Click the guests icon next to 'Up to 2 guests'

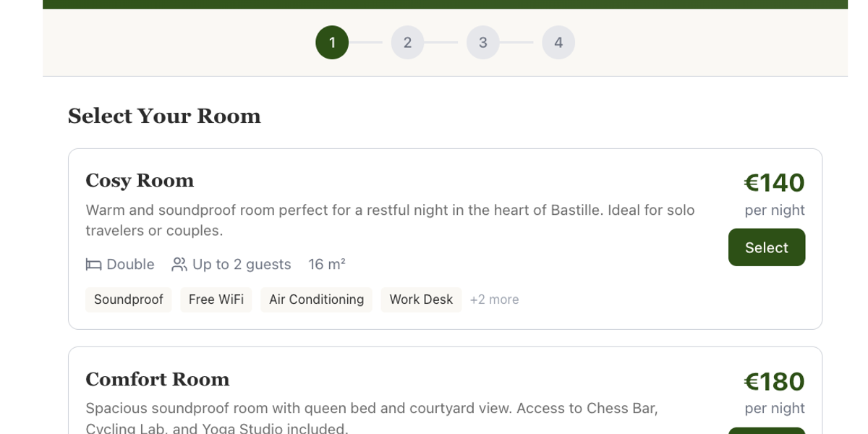click(179, 264)
